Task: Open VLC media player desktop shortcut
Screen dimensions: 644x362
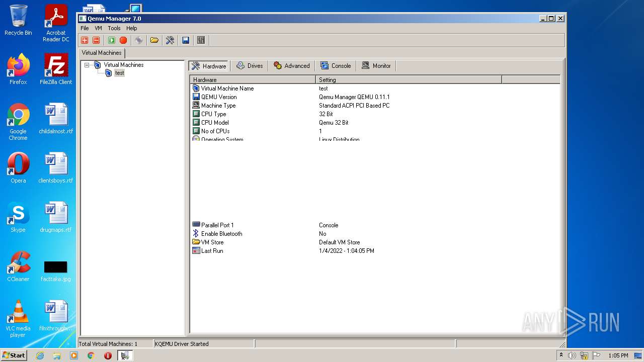Action: [x=18, y=319]
